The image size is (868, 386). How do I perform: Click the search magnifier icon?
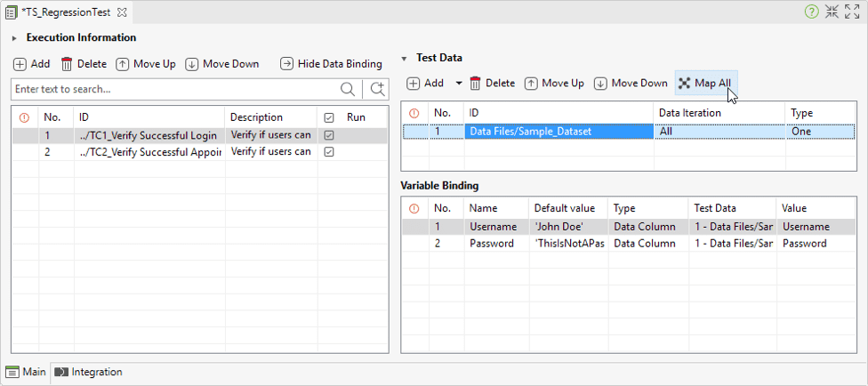point(348,89)
